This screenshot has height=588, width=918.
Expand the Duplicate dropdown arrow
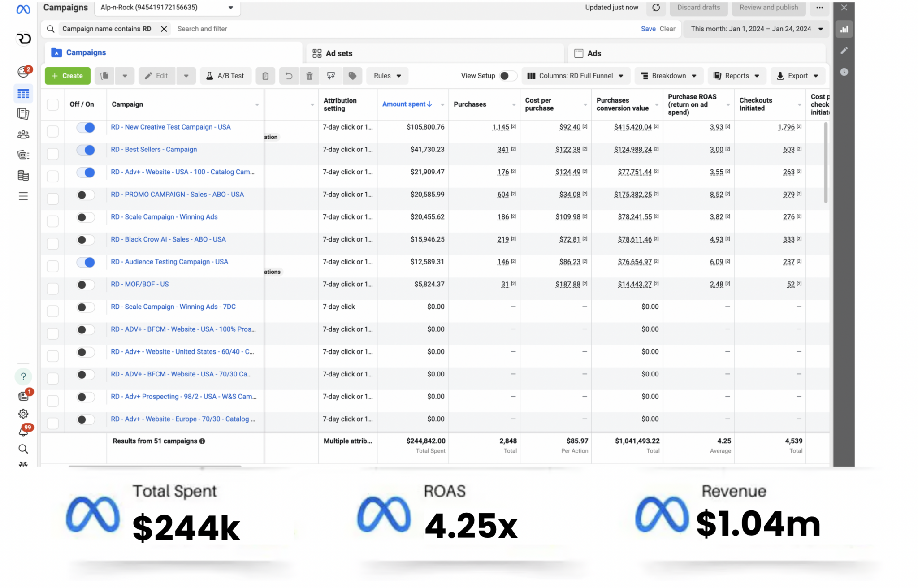pos(125,76)
